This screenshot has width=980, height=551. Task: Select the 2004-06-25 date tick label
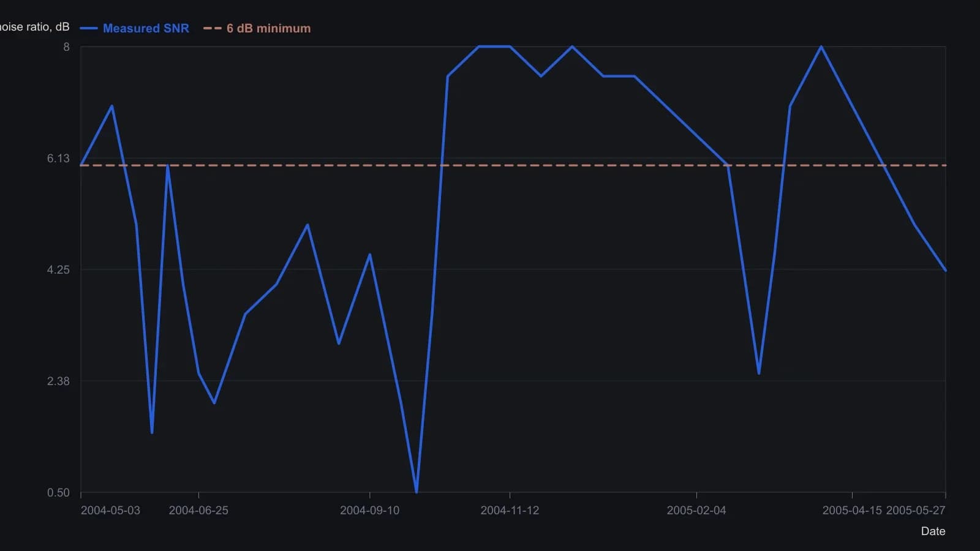[x=198, y=511]
